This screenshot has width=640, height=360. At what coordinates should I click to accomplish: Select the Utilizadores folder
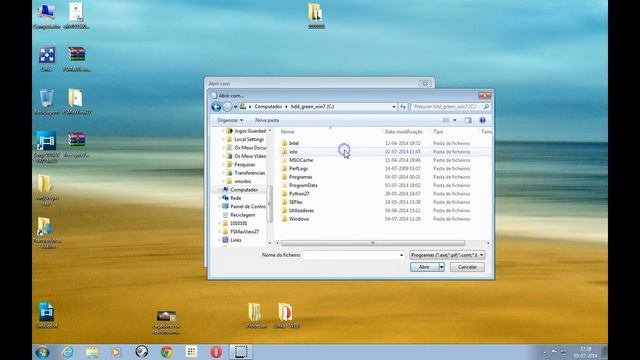[301, 211]
